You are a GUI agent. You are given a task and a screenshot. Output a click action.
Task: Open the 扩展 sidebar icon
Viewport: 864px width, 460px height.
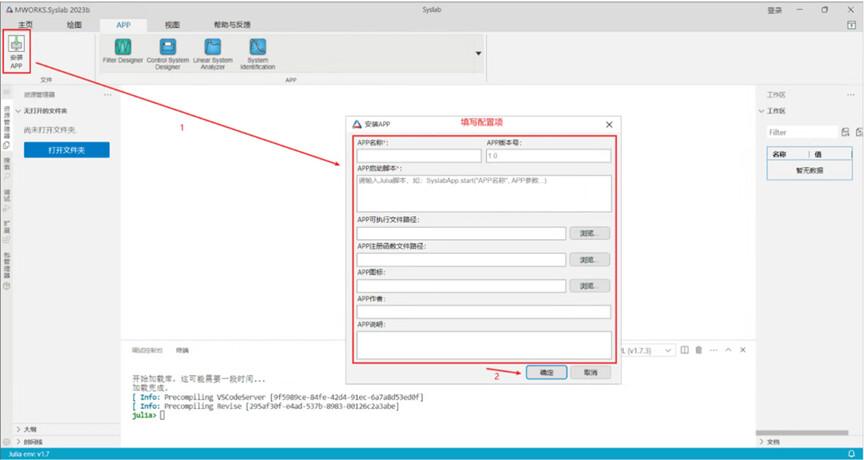(x=7, y=232)
